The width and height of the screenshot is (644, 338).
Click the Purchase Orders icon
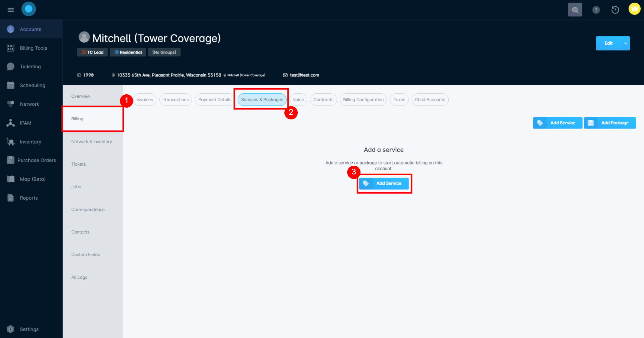point(11,160)
